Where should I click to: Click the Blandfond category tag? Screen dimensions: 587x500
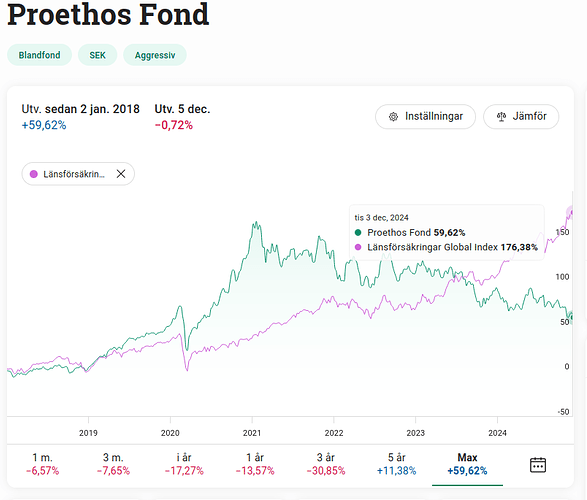pyautogui.click(x=39, y=55)
